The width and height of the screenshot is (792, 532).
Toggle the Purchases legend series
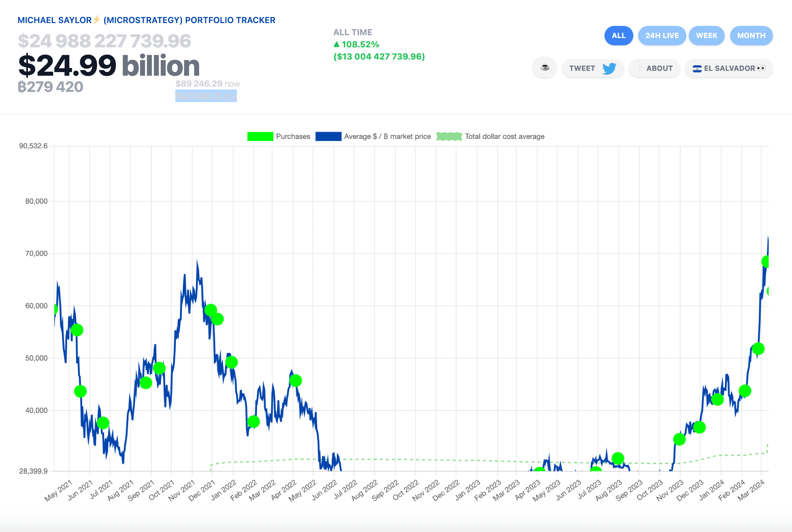pos(279,136)
